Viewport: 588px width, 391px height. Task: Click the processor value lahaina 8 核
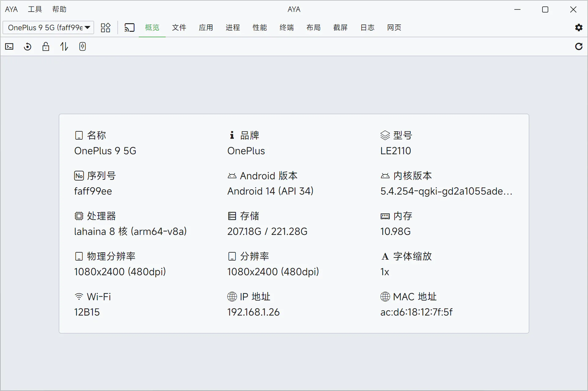130,232
